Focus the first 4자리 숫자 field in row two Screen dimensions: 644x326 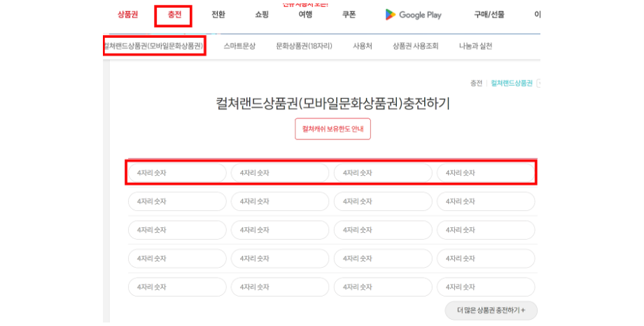[177, 201]
